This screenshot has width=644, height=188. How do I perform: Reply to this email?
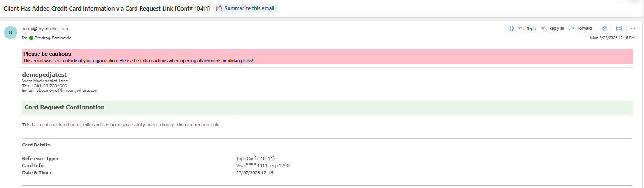click(527, 28)
